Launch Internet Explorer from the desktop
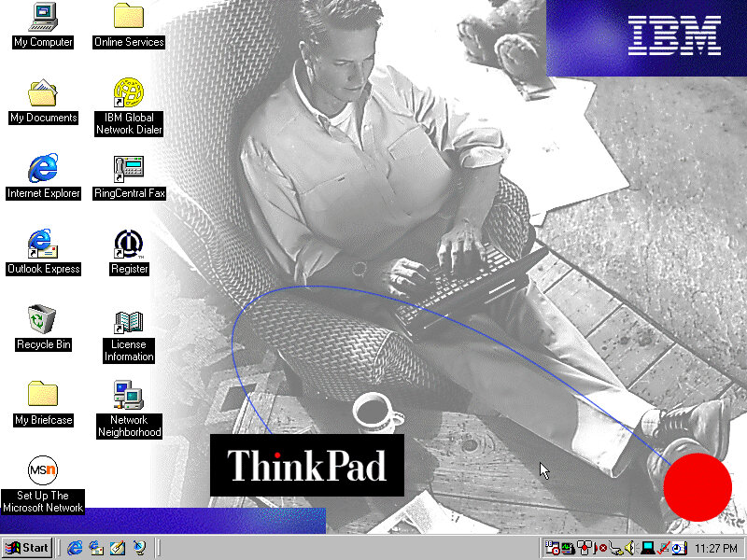747x560 pixels. (x=43, y=168)
